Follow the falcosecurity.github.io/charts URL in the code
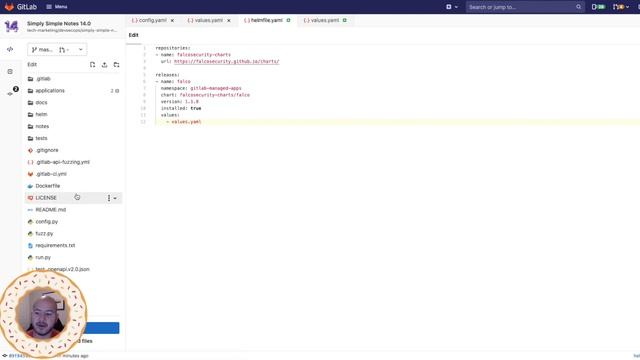 click(227, 61)
